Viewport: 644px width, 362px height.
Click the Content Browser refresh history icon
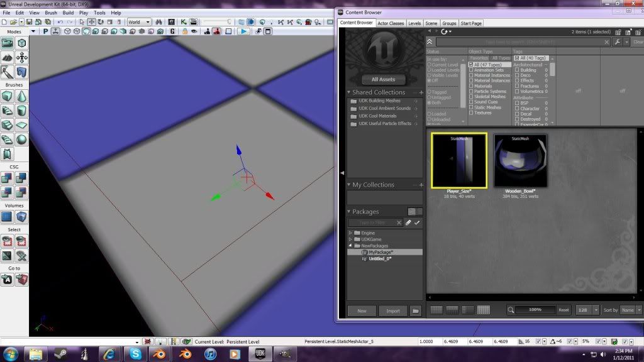click(x=445, y=31)
